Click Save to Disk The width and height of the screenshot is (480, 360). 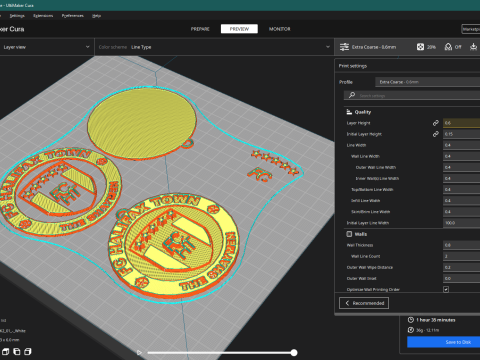[x=443, y=342]
